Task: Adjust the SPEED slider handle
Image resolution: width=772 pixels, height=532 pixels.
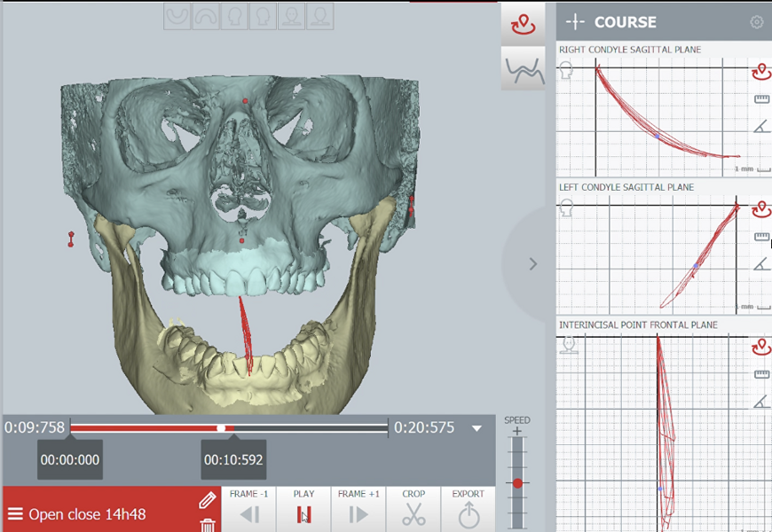Action: click(x=517, y=484)
